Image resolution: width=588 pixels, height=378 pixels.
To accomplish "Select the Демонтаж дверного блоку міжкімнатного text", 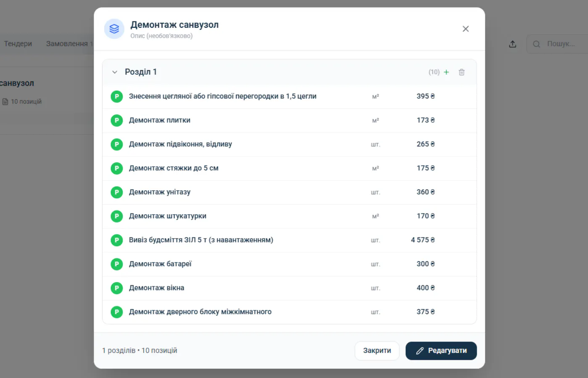I will pyautogui.click(x=200, y=312).
